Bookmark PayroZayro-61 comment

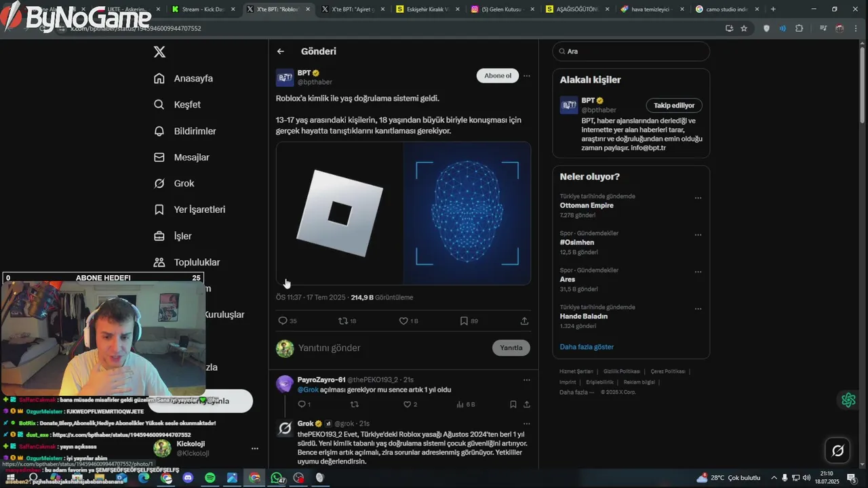[x=513, y=405]
